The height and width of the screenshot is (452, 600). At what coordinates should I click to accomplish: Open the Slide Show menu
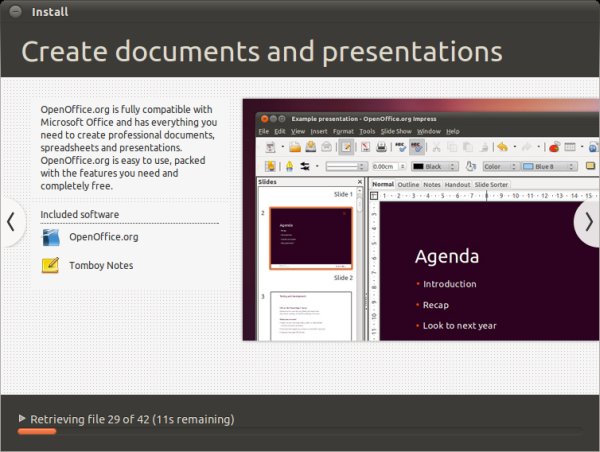[396, 131]
